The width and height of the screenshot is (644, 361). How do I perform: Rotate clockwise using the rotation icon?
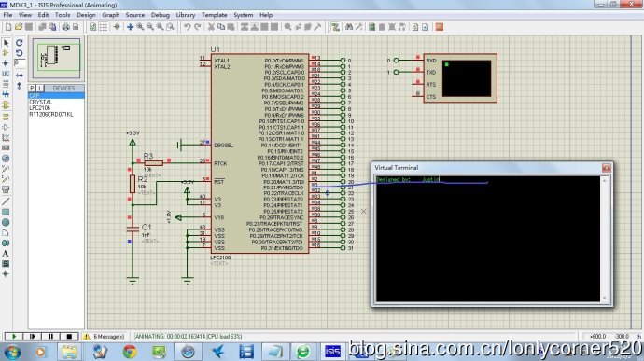point(20,43)
